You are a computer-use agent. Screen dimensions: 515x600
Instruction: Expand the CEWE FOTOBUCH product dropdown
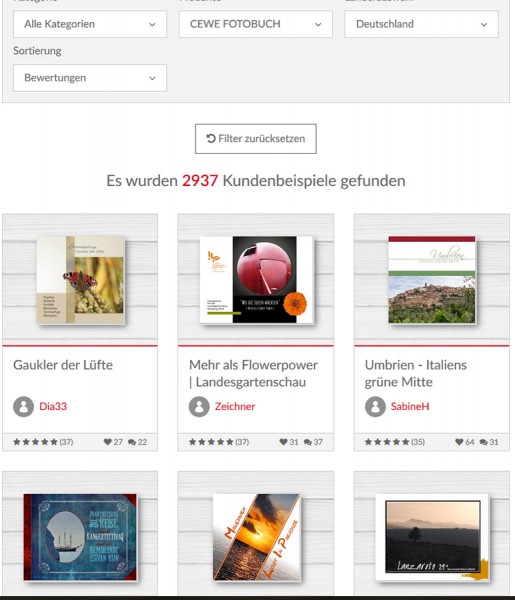(256, 24)
